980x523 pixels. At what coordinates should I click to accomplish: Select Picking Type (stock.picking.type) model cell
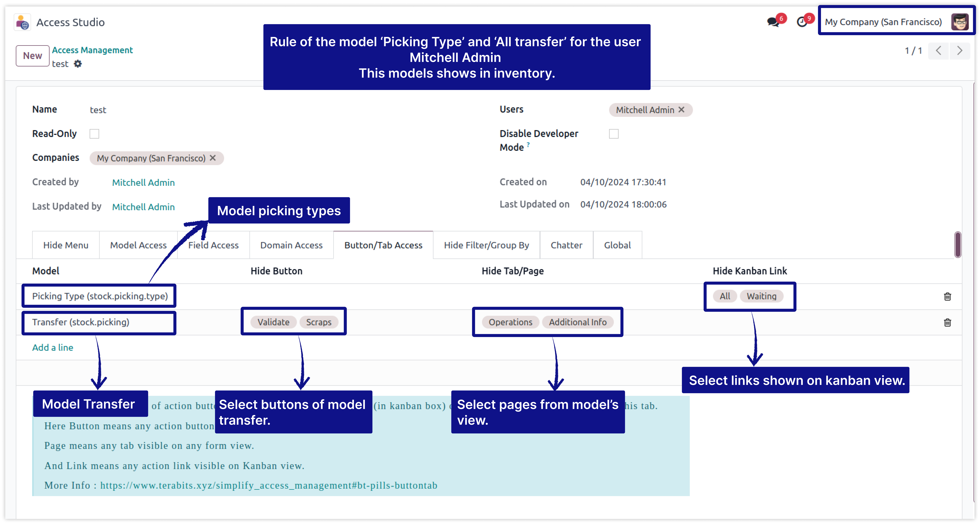click(100, 296)
